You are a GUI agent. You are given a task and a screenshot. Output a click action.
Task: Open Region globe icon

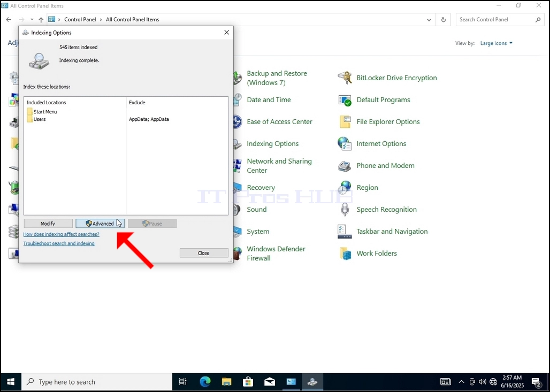click(x=345, y=188)
